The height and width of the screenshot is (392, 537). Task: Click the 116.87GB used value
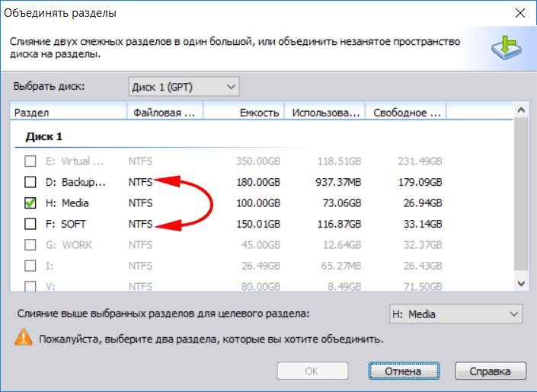[339, 224]
